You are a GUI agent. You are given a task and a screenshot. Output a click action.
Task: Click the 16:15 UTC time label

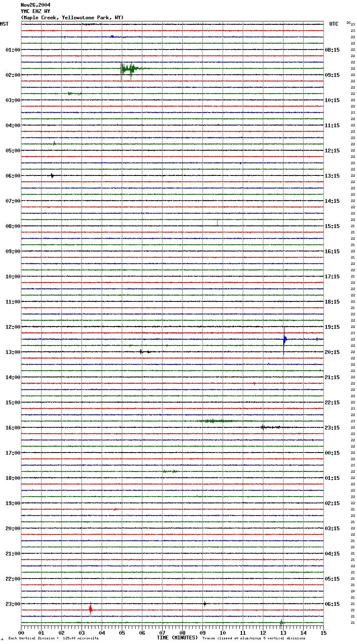(x=332, y=251)
